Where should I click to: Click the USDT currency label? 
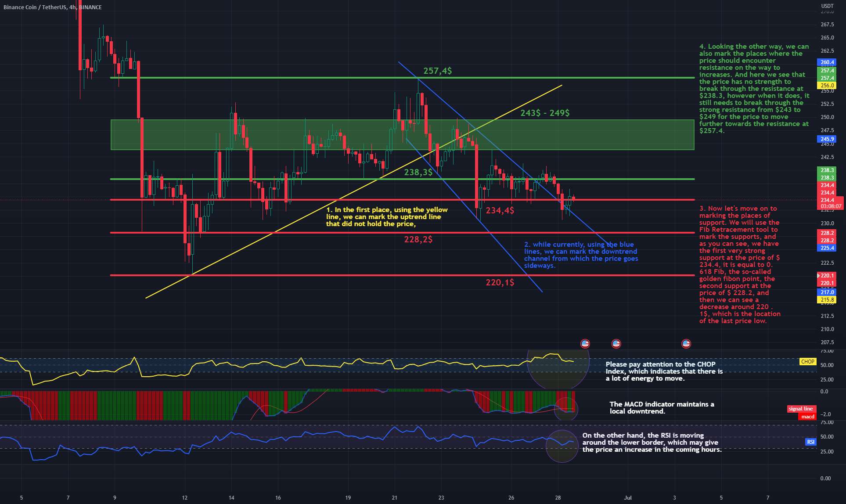point(827,6)
